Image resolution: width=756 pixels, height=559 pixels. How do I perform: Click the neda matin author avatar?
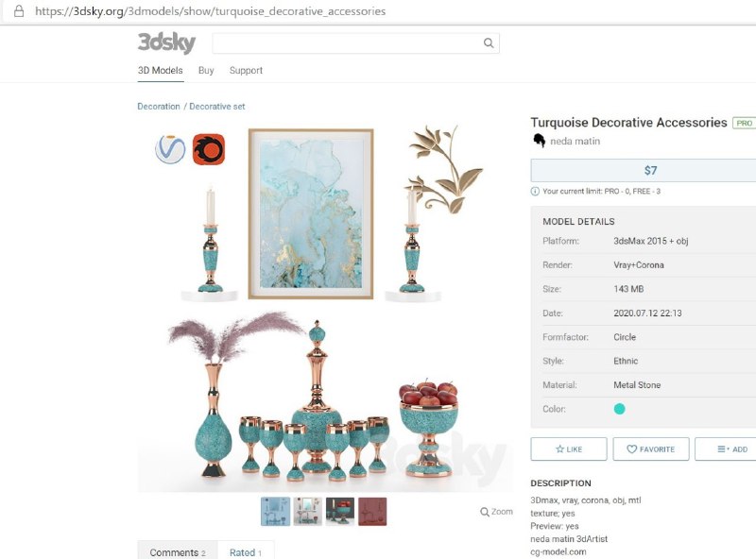(539, 141)
